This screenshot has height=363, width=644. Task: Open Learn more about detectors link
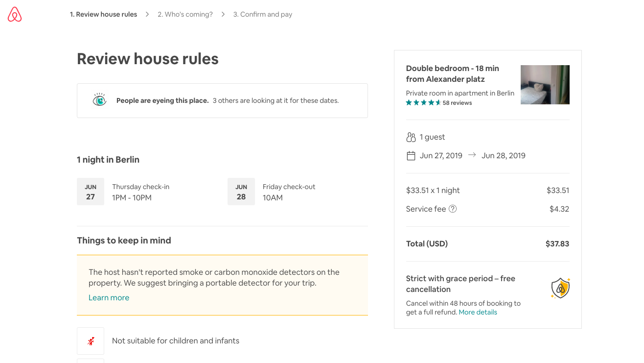point(109,297)
